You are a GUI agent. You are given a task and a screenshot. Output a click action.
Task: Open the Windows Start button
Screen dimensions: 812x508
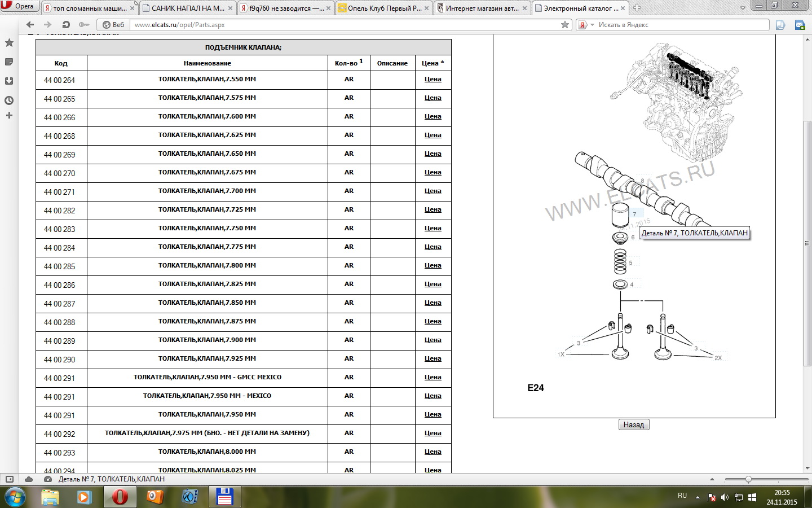(15, 497)
